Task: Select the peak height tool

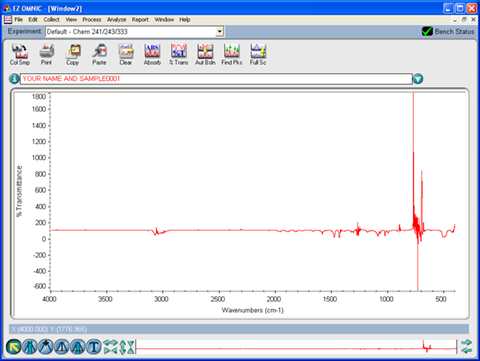Action: pos(62,347)
